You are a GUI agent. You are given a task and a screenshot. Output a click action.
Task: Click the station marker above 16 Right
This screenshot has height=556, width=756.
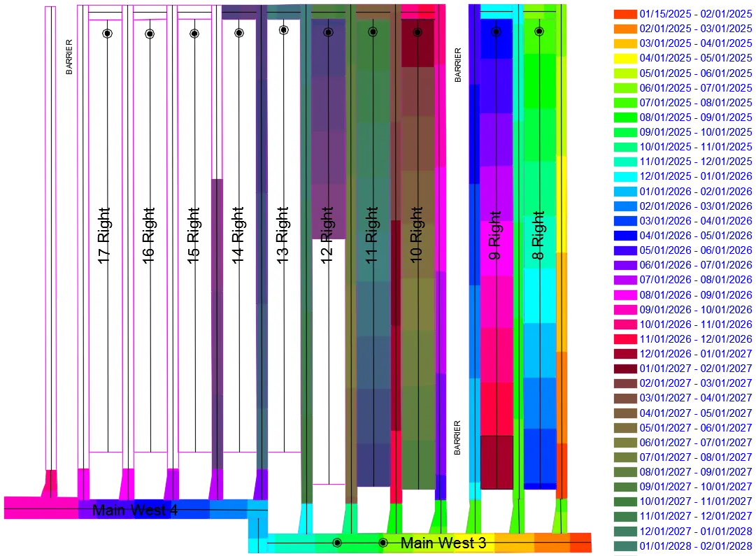149,32
